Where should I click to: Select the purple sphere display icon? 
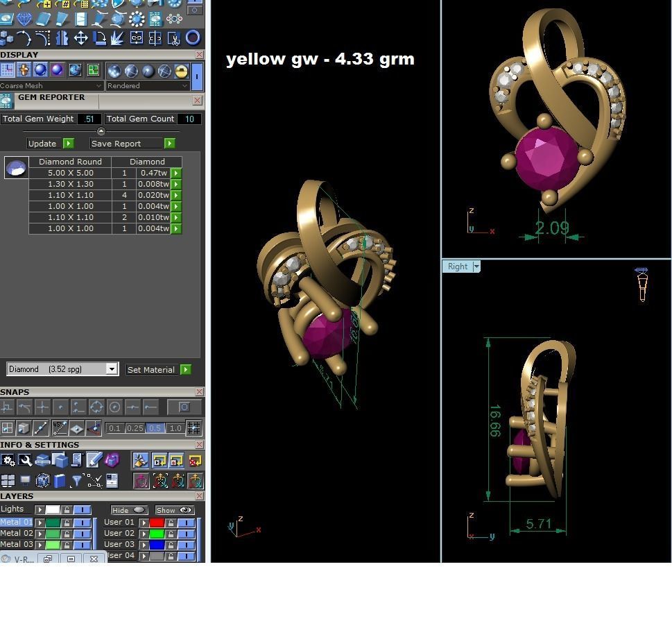57,70
